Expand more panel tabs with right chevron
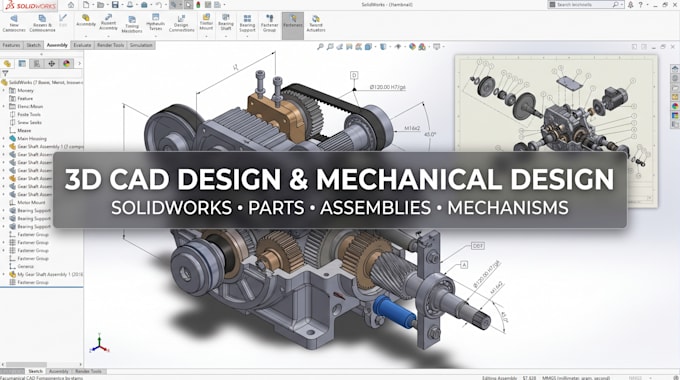680x380 pixels. coord(79,64)
